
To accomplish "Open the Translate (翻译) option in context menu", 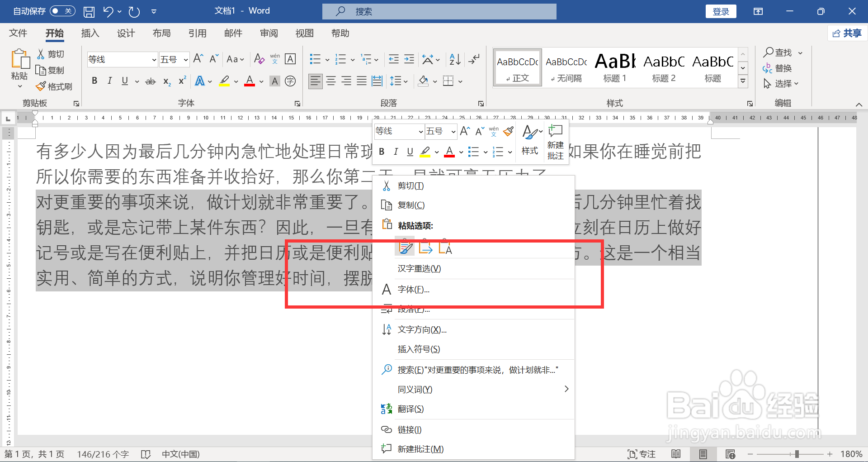I will coord(410,409).
